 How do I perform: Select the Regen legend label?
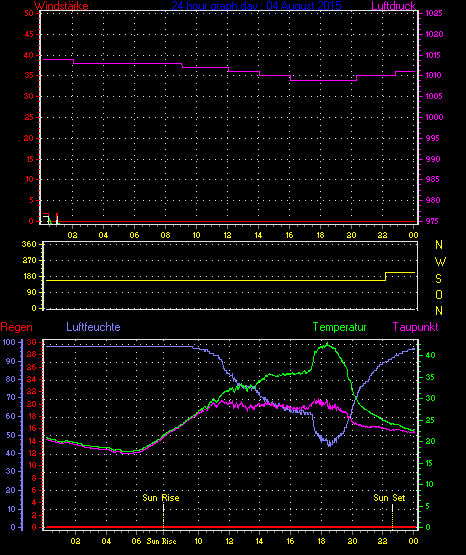pos(16,327)
